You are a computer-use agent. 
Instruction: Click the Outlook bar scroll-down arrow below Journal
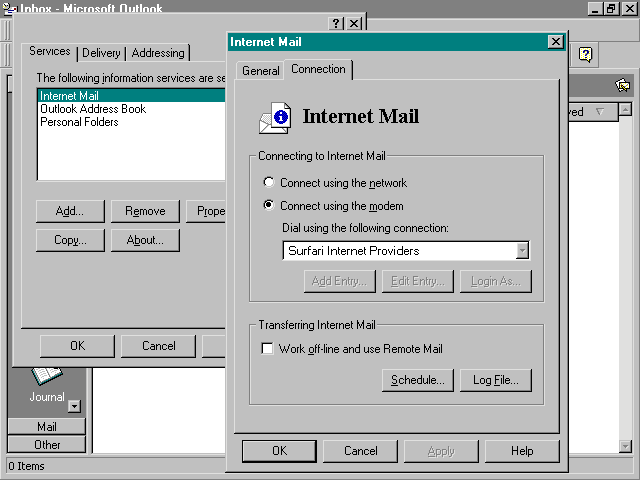click(x=74, y=406)
